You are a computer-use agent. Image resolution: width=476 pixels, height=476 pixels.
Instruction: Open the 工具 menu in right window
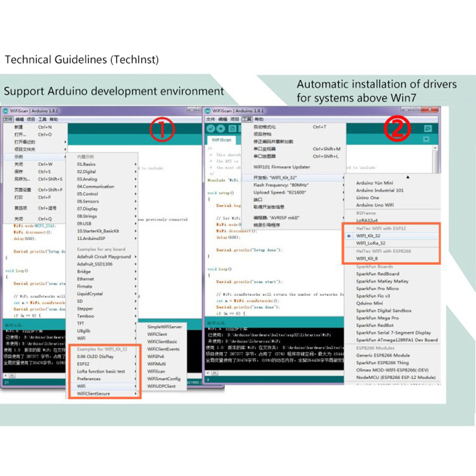[x=247, y=120]
